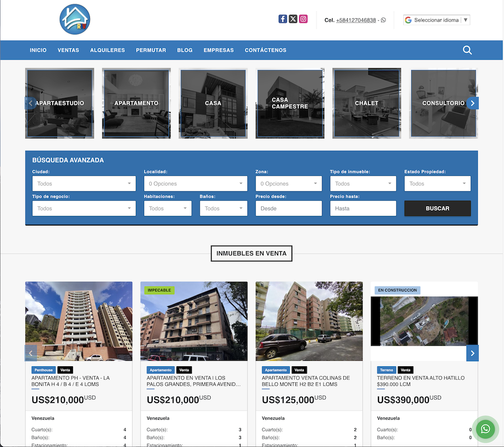Open the Instagram social icon
Image resolution: width=504 pixels, height=447 pixels.
pos(303,19)
